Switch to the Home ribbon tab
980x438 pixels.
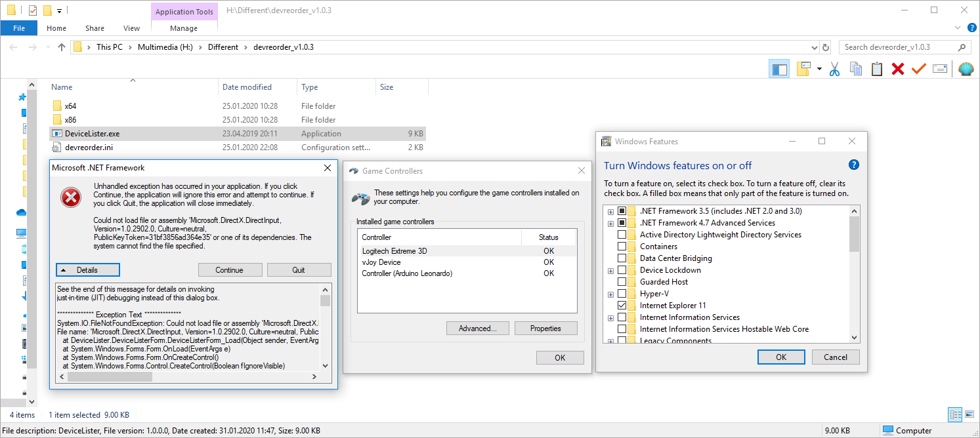click(x=56, y=28)
